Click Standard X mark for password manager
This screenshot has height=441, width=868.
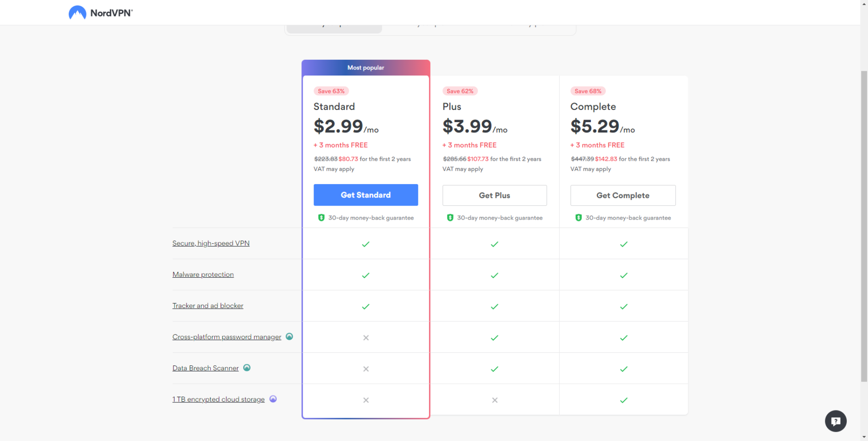[366, 338]
